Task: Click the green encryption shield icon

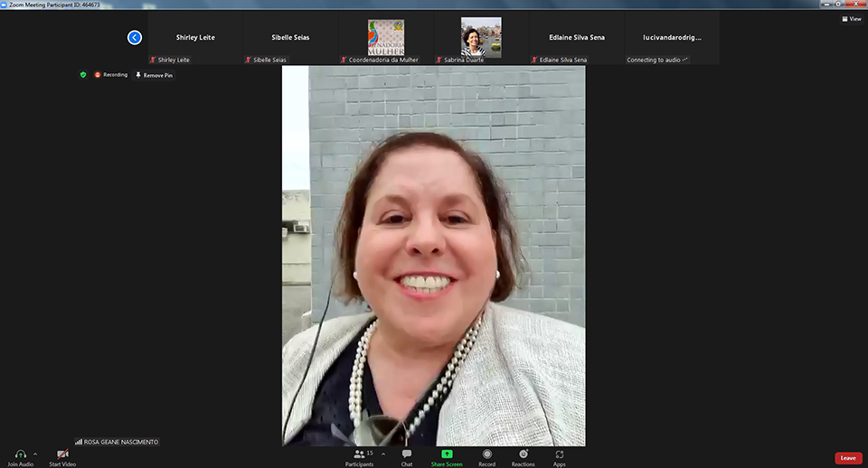Action: (x=83, y=75)
